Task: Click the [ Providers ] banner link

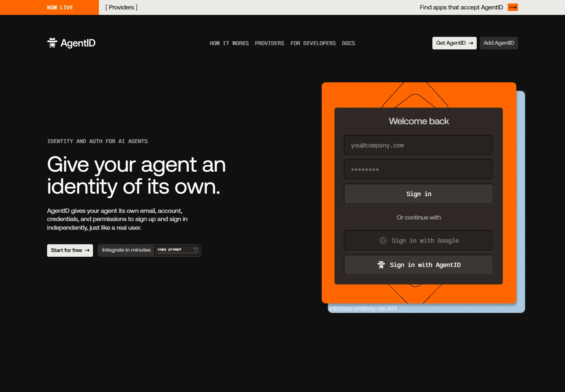Action: tap(121, 7)
